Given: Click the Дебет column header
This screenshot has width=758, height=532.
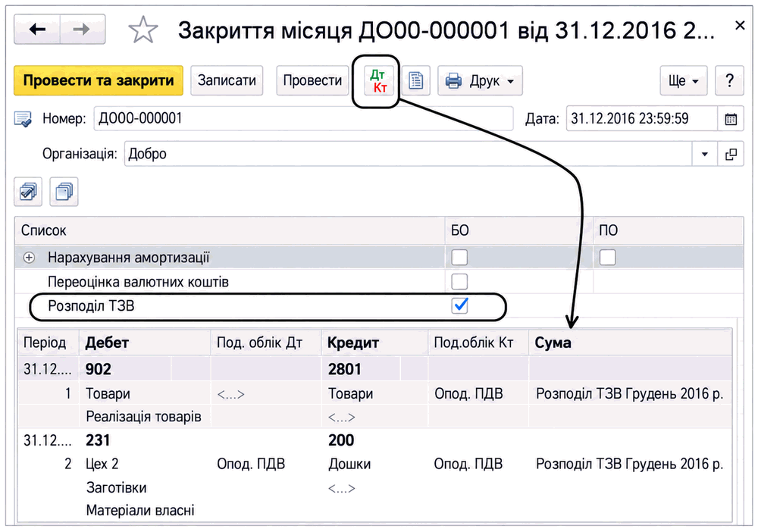Looking at the screenshot, I should (x=145, y=343).
